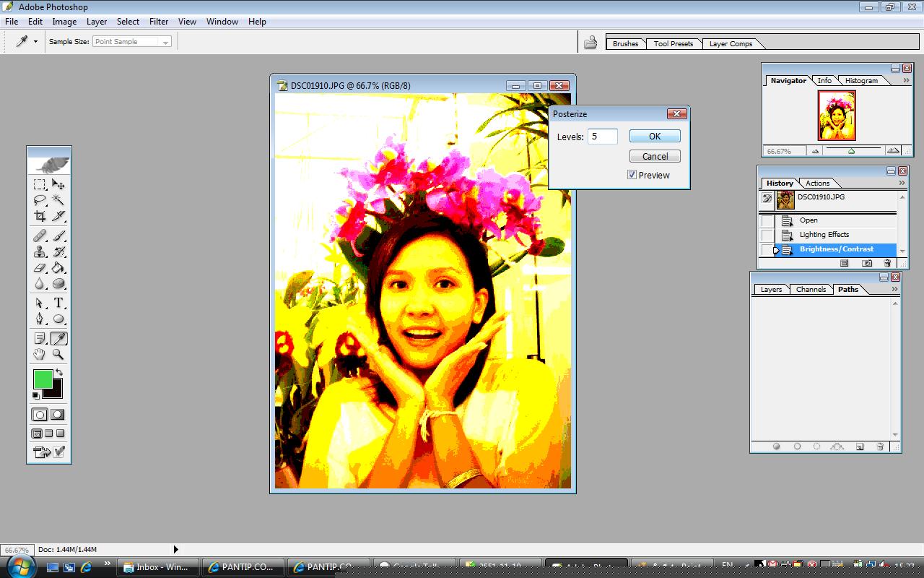This screenshot has width=924, height=578.
Task: Expand History panel options menu
Action: 902,183
